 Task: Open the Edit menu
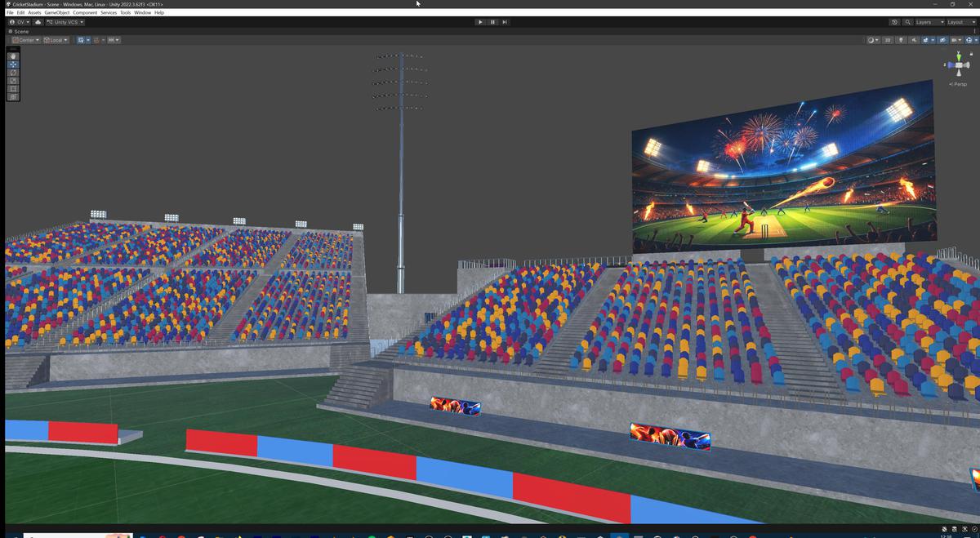(x=20, y=12)
